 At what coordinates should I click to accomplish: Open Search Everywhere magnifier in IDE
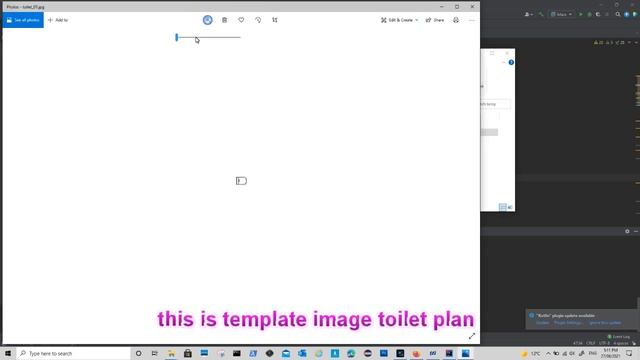618,14
